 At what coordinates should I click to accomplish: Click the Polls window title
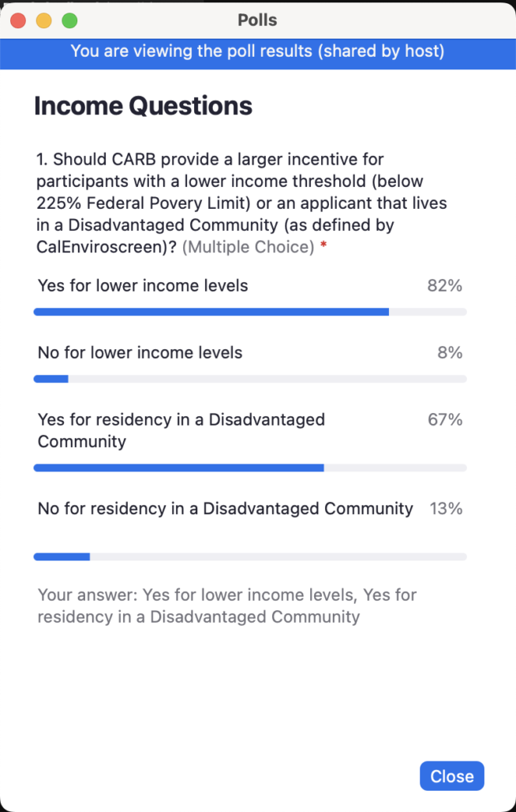click(x=257, y=20)
